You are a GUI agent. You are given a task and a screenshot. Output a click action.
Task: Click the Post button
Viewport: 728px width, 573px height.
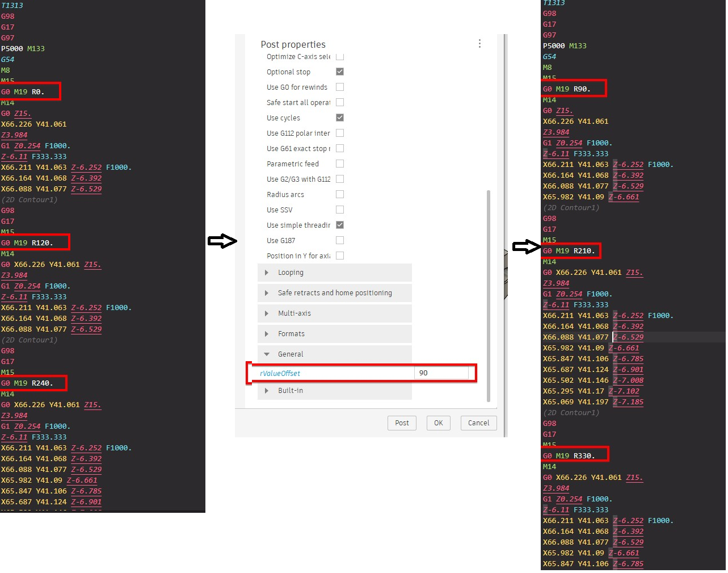point(402,423)
